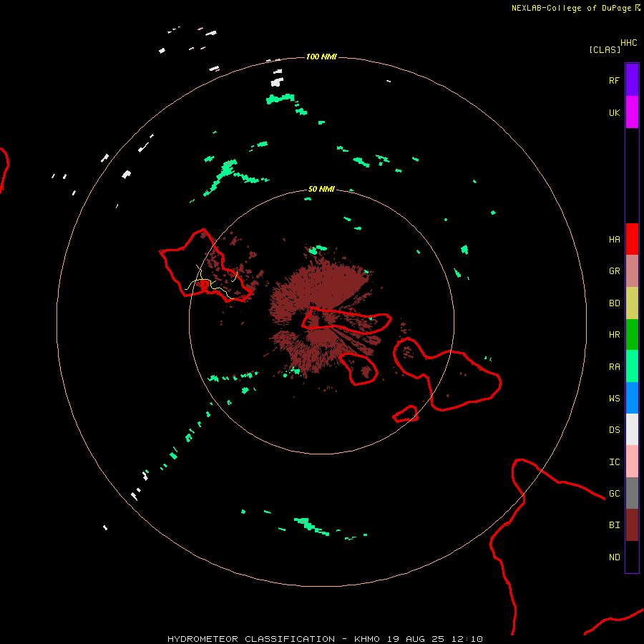This screenshot has height=644, width=644.
Task: Click the "IC" legend label
Action: pos(615,462)
